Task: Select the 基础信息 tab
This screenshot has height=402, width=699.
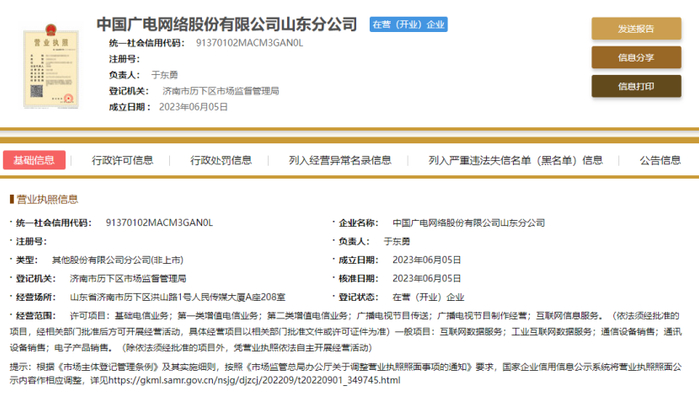Action: [34, 160]
